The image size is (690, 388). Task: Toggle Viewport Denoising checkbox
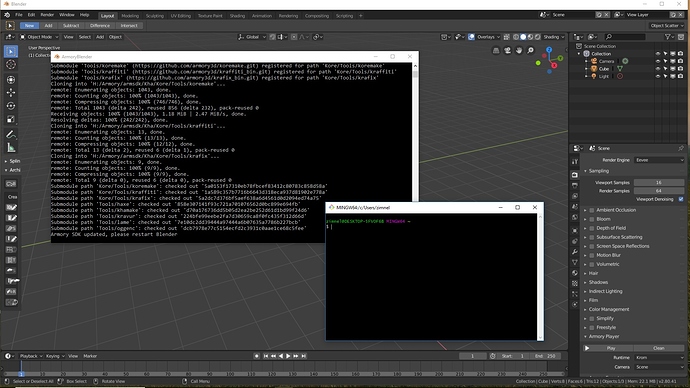(681, 199)
